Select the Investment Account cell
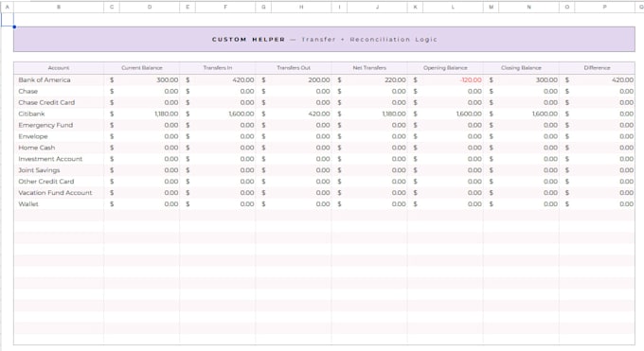This screenshot has width=644, height=351. pyautogui.click(x=59, y=159)
